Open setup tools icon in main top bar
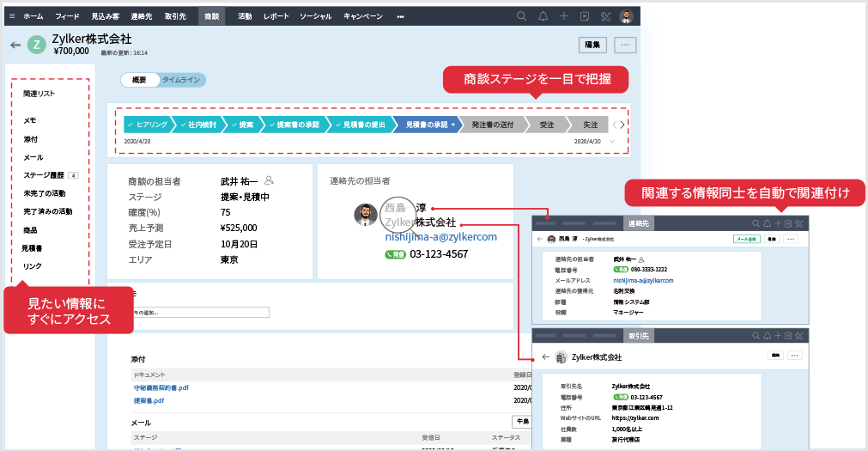Screen dimensions: 868x451 click(x=605, y=16)
